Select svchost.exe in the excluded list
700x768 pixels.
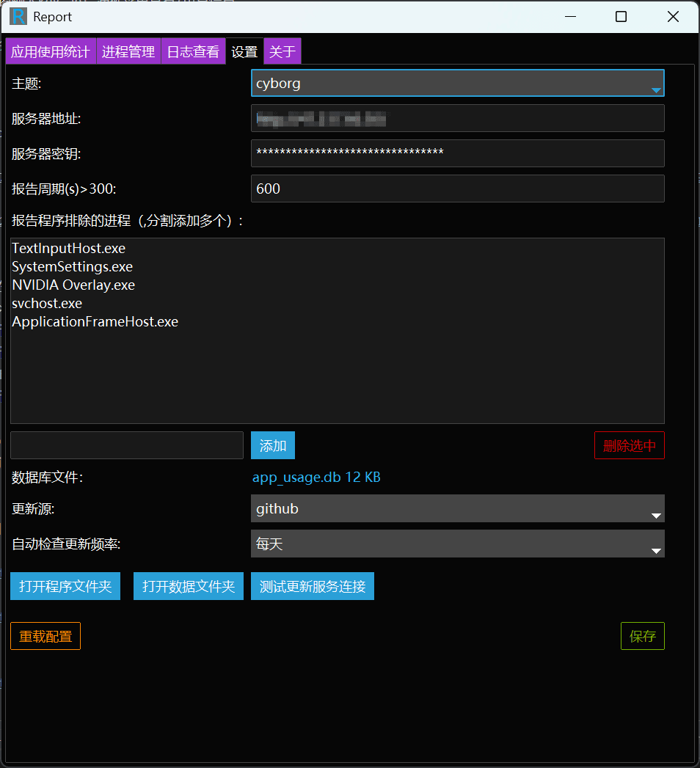(x=47, y=304)
